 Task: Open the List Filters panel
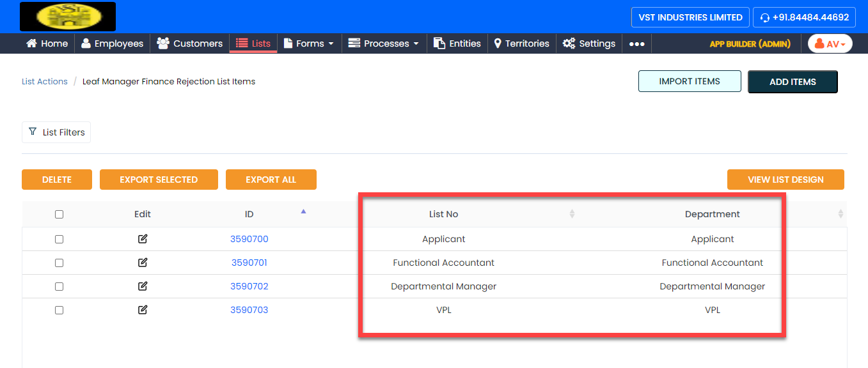tap(56, 132)
